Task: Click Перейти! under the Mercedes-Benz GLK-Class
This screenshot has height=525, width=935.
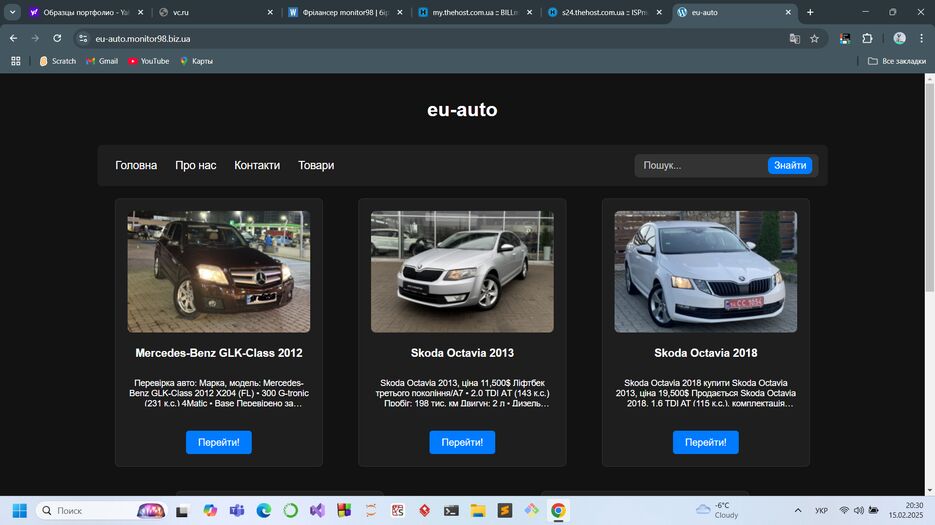Action: [x=219, y=442]
